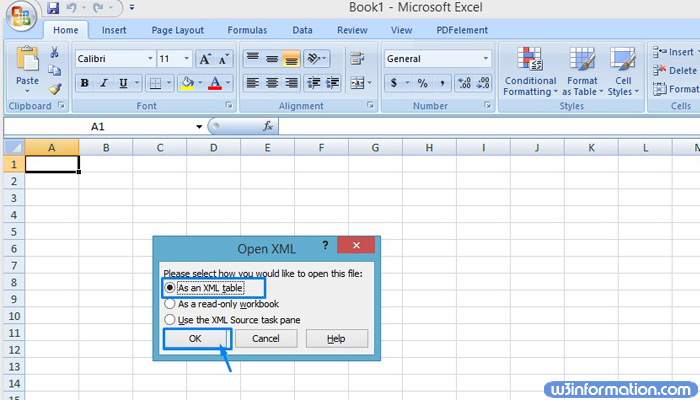
Task: Open the Calibri font name dropdown
Action: [150, 59]
